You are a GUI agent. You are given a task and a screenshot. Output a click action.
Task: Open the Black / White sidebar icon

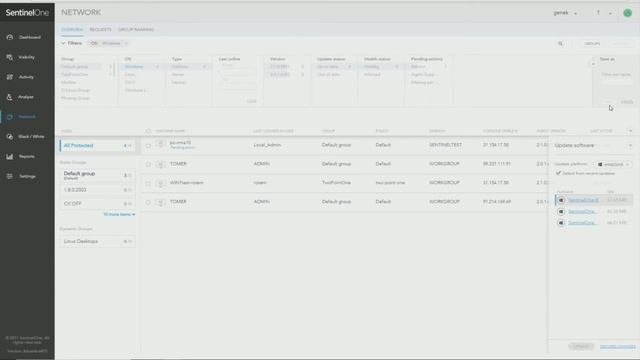(x=10, y=137)
